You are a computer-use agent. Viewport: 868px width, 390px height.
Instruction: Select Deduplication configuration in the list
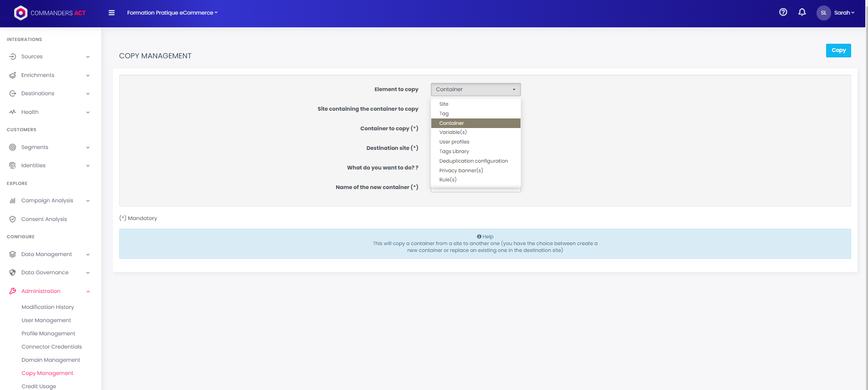point(473,161)
